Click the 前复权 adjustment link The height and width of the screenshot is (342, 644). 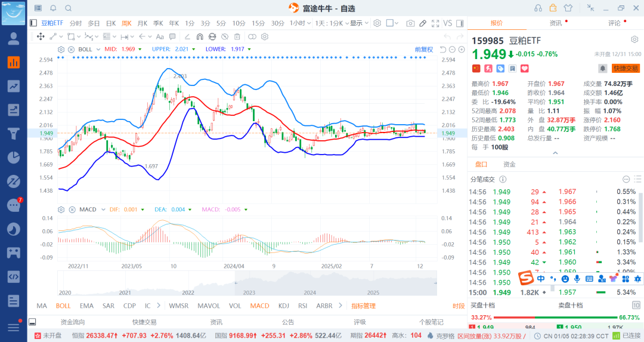coord(424,50)
